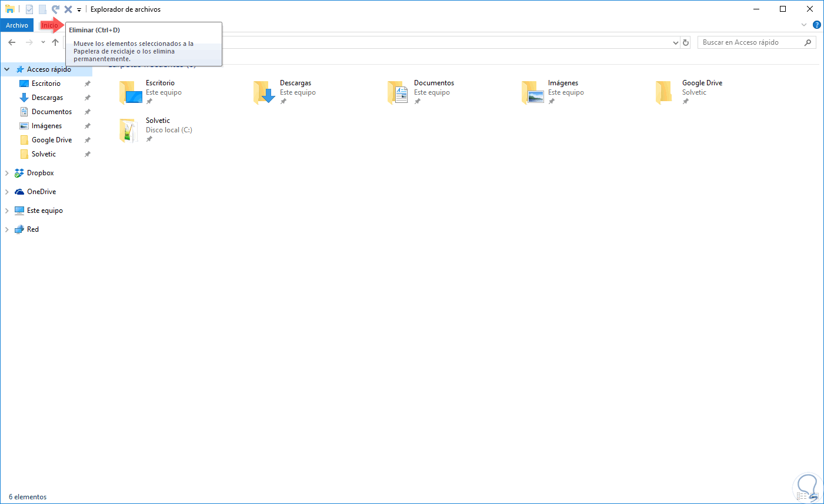824x504 pixels.
Task: Click the pin icon beside sidebar Google Drive
Action: (87, 140)
